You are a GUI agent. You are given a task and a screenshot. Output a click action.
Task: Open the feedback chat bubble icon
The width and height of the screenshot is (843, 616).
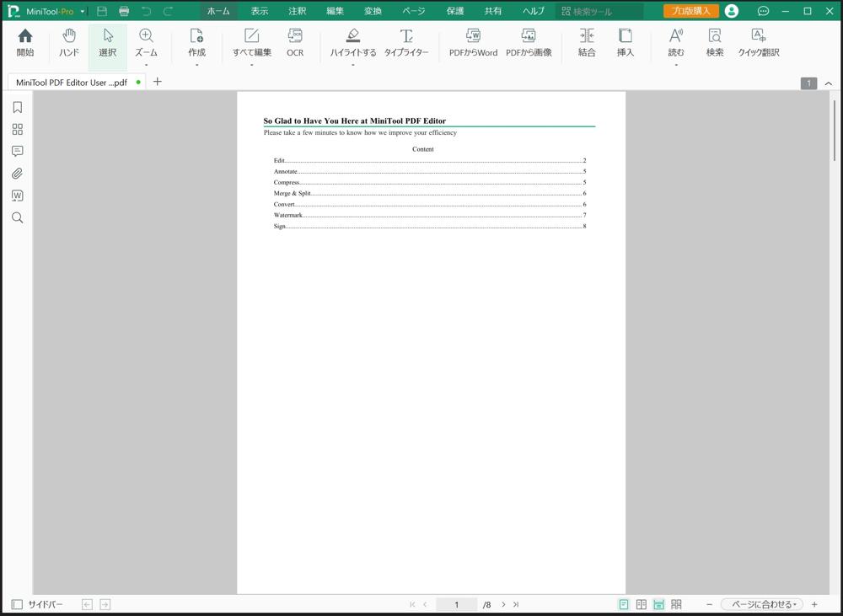pos(763,11)
